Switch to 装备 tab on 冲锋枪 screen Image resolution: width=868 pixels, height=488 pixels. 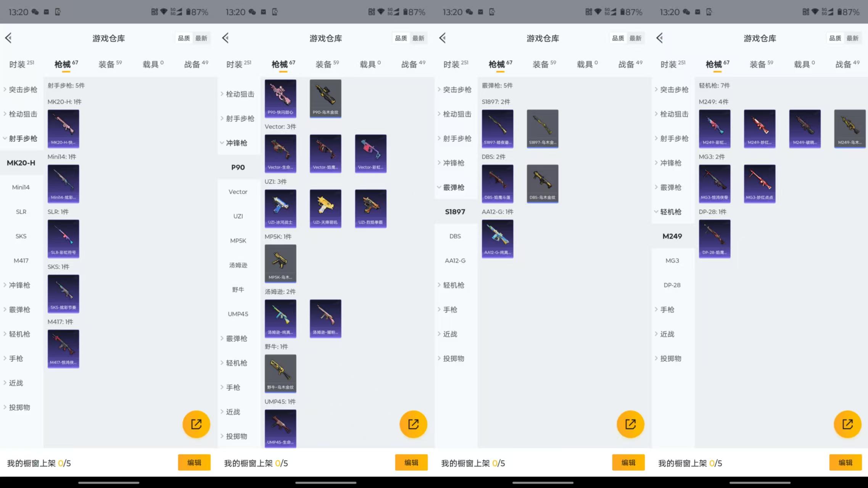[x=327, y=64]
